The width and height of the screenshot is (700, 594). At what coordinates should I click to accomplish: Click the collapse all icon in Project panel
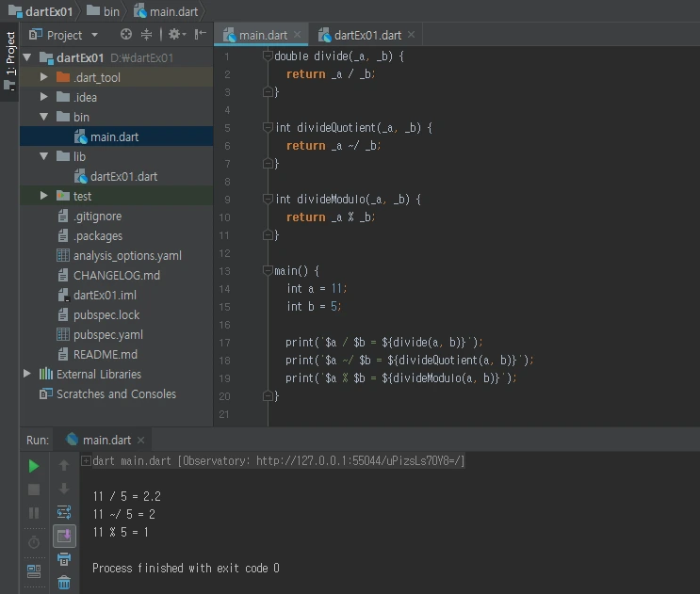tap(146, 34)
